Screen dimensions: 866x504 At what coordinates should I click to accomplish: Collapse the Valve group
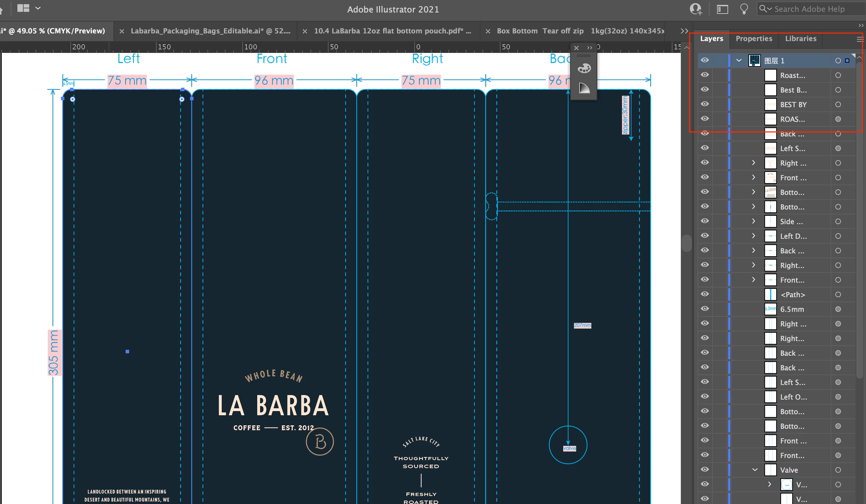755,470
